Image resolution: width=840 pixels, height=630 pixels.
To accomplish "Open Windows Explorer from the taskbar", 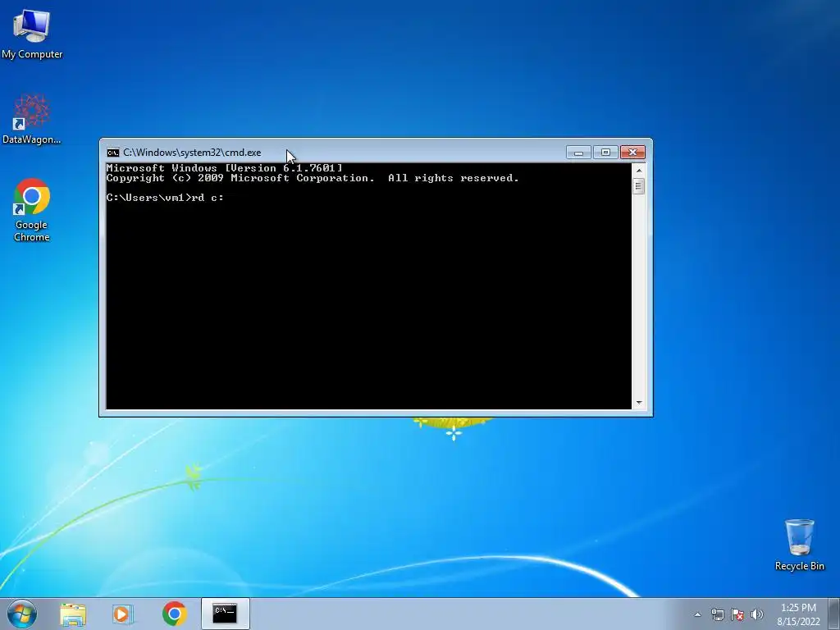I will click(73, 614).
